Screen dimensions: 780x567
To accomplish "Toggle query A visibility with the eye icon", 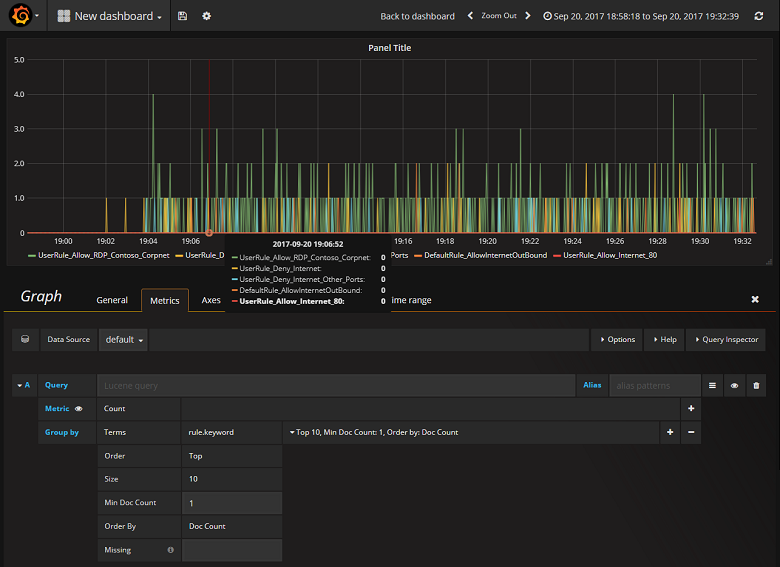I will (734, 385).
